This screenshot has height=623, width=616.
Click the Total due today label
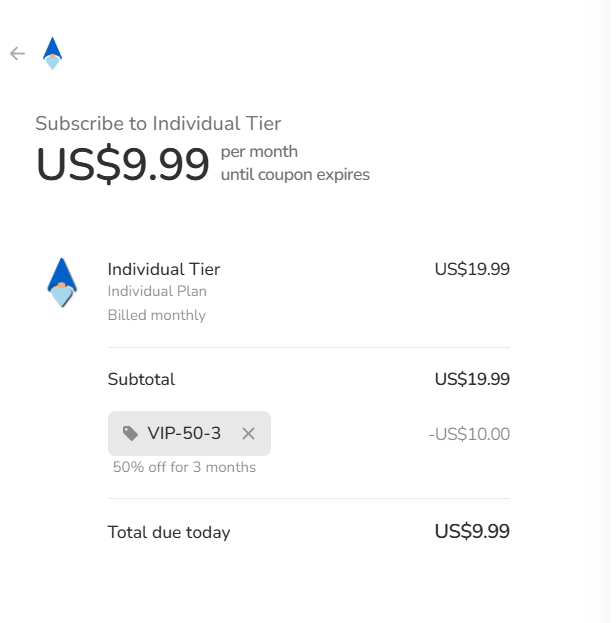(x=169, y=532)
